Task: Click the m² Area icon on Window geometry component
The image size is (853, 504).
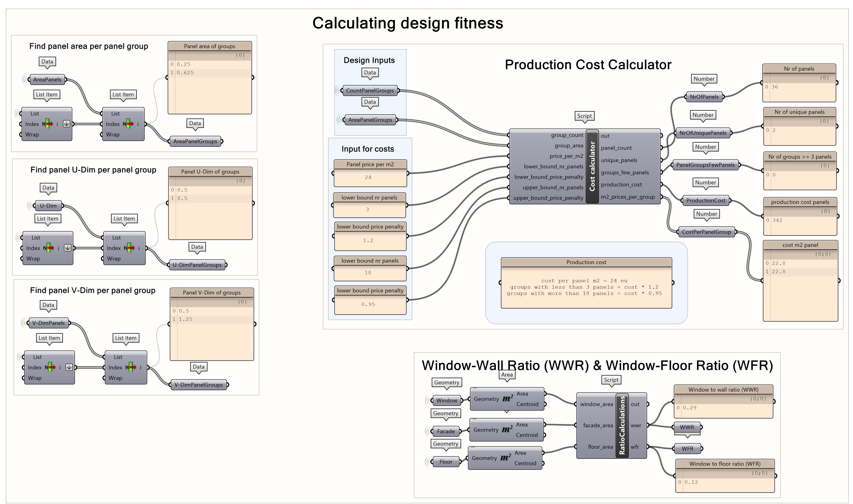Action: 507,398
